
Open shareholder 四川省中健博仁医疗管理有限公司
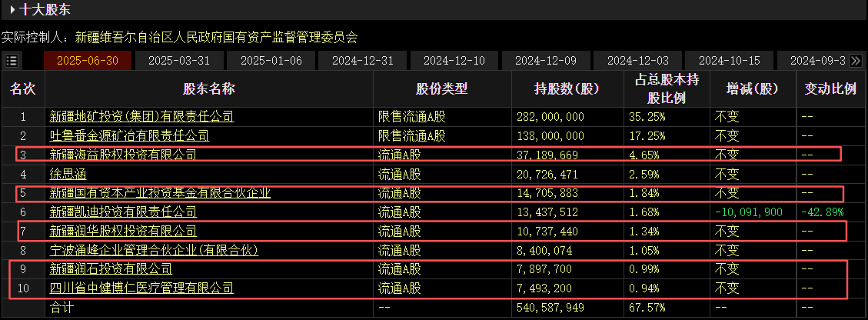(141, 288)
